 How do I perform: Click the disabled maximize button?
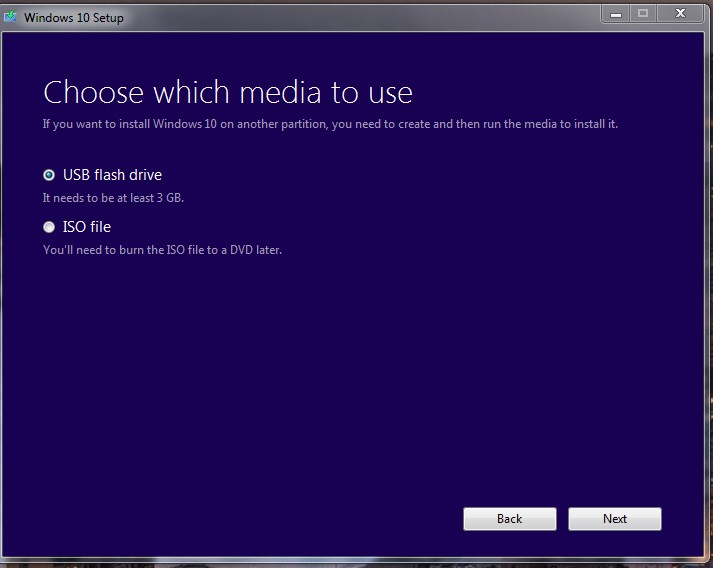643,14
